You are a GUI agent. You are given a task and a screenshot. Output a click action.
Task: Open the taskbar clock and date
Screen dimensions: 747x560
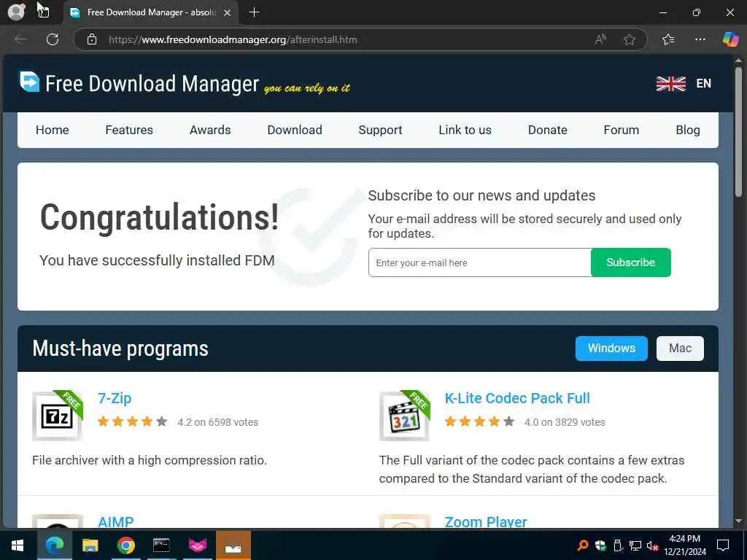(x=685, y=545)
